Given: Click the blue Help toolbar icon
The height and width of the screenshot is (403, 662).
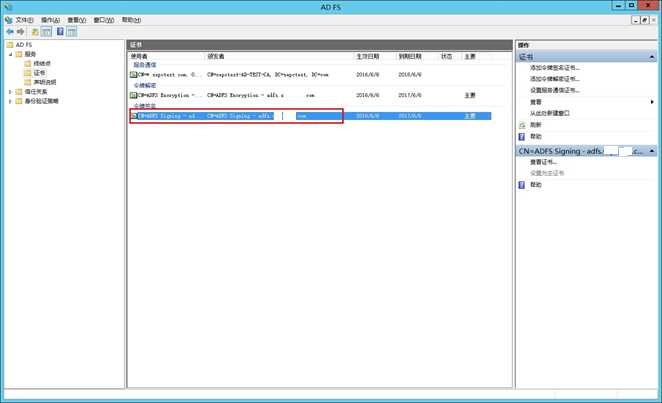Looking at the screenshot, I should (60, 32).
